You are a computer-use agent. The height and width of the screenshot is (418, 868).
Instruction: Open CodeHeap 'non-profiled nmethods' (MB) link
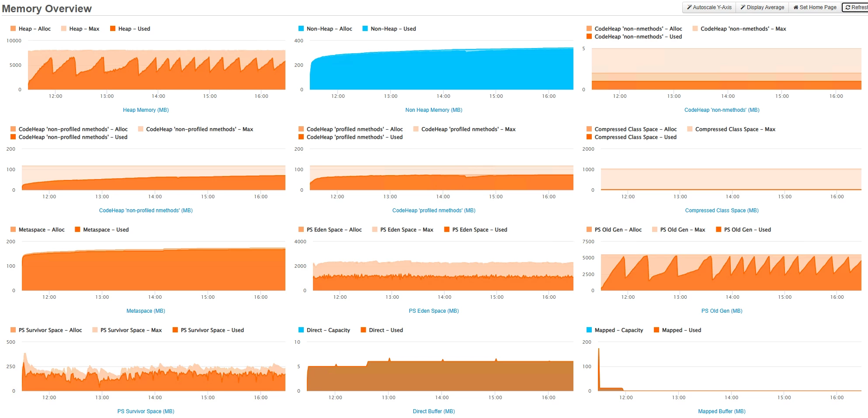pyautogui.click(x=146, y=211)
